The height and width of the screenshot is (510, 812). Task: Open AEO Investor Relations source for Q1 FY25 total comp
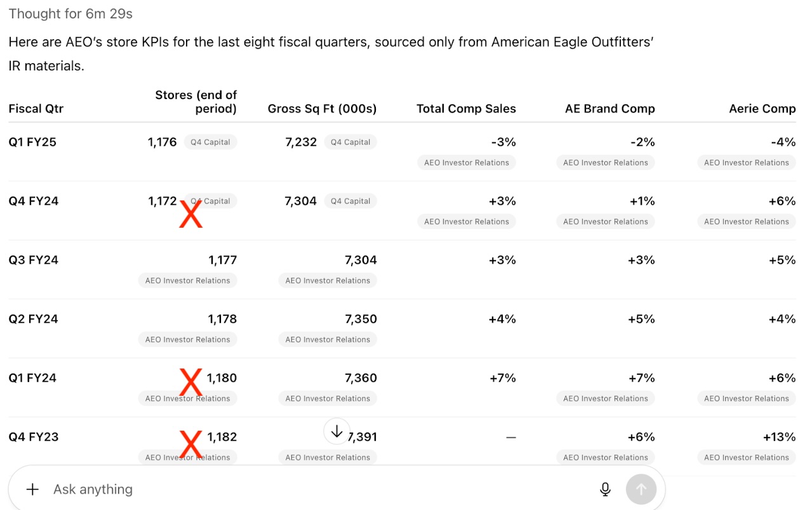click(466, 162)
